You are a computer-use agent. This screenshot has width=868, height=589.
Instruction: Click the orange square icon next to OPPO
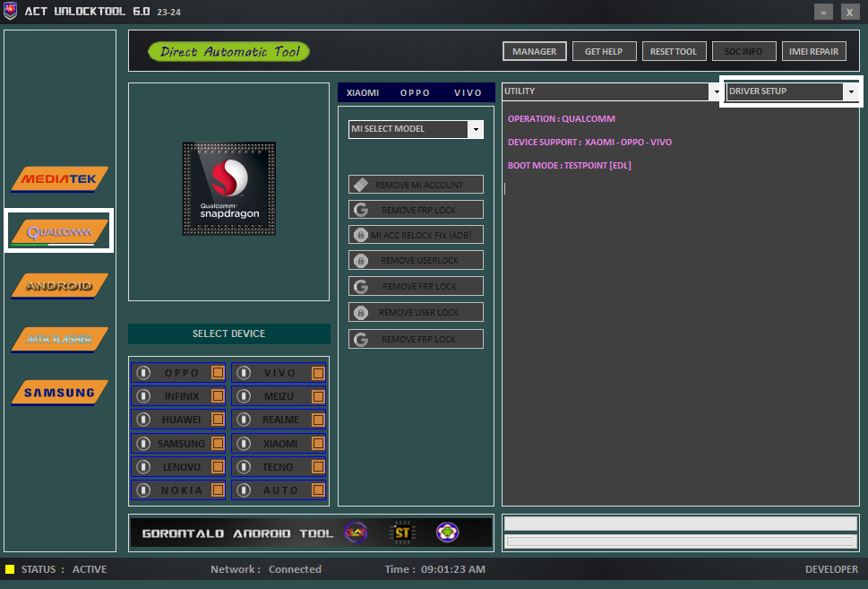[x=218, y=373]
